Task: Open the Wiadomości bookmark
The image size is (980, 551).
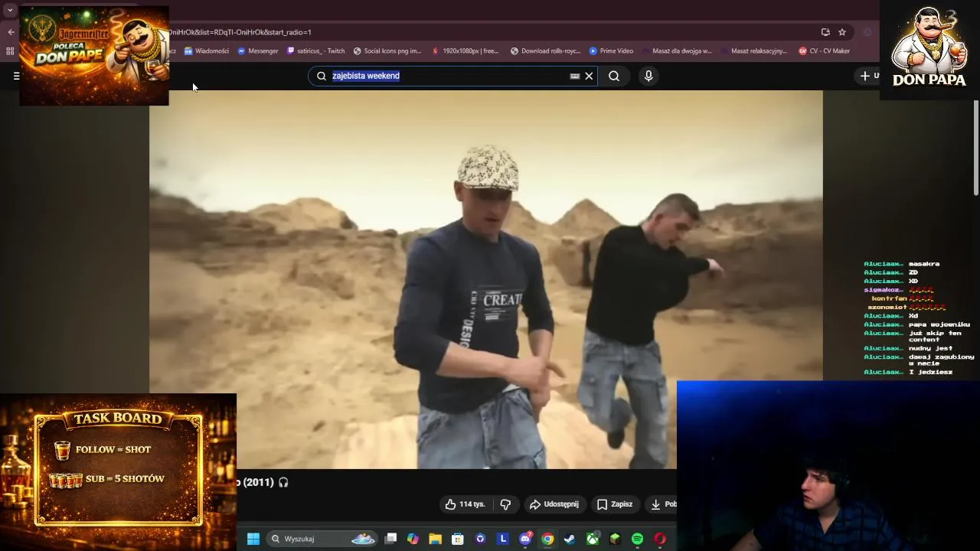Action: pos(206,51)
